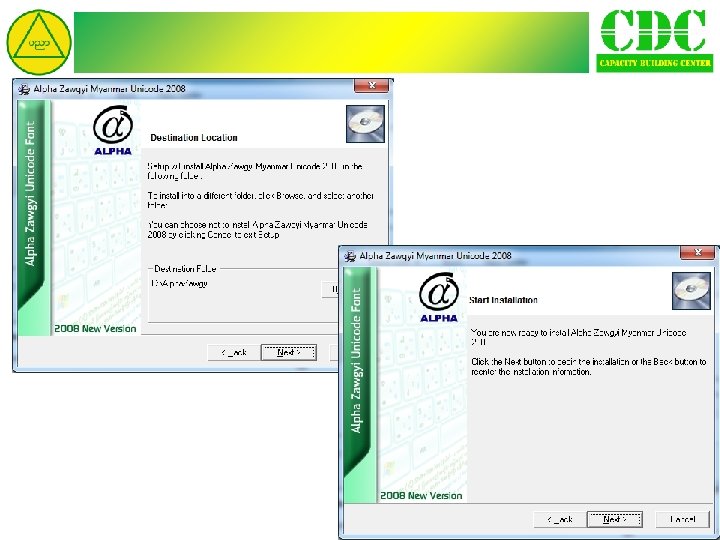Click Next in the Destination Location dialog

288,353
